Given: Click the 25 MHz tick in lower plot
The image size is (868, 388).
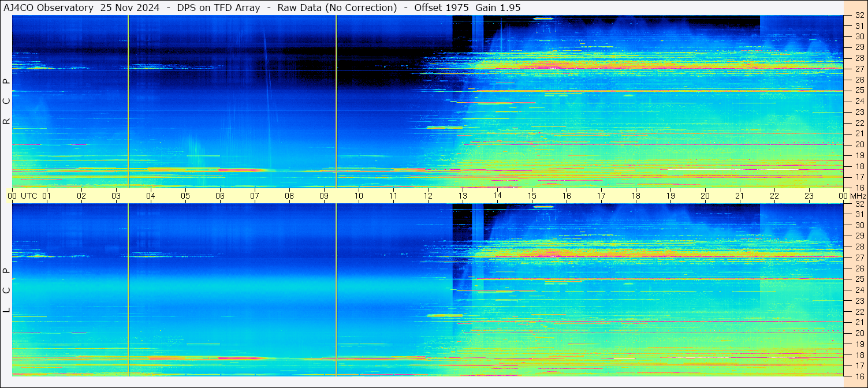Looking at the screenshot, I should [x=859, y=279].
